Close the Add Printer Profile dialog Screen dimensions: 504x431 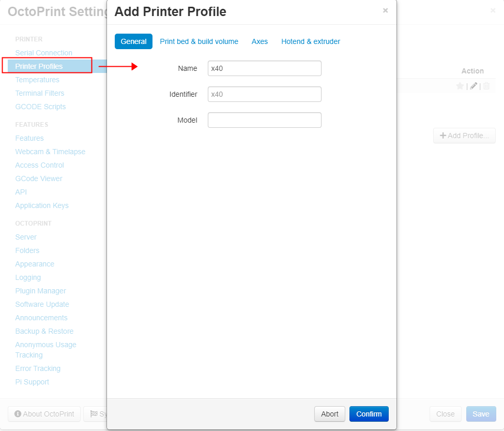click(386, 10)
